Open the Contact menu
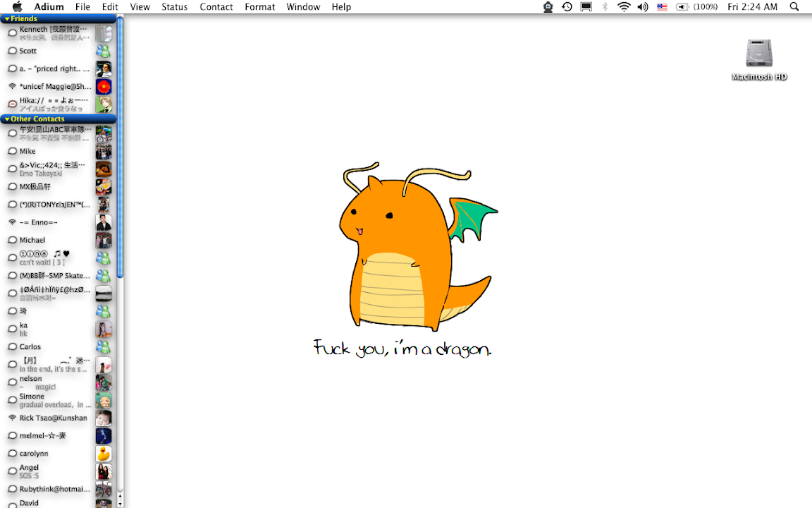Screen dimensions: 812x508 click(x=216, y=7)
